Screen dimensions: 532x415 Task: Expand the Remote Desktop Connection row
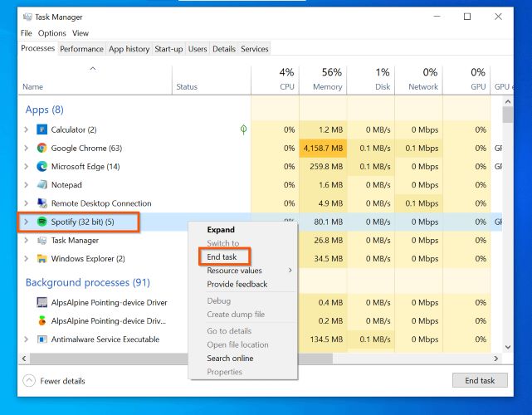pos(26,203)
